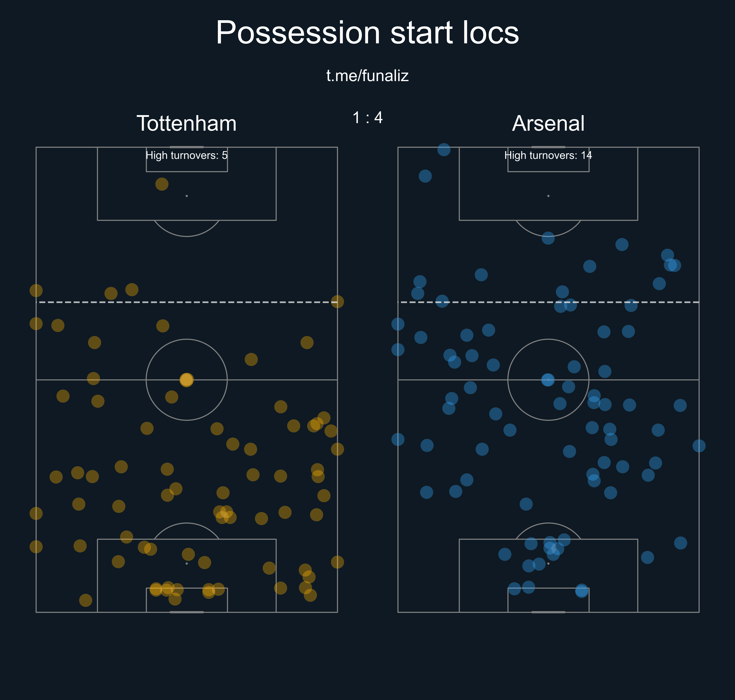Click Arsenal's dot on the top pitch boundary line
The height and width of the screenshot is (700, 735).
coord(444,150)
